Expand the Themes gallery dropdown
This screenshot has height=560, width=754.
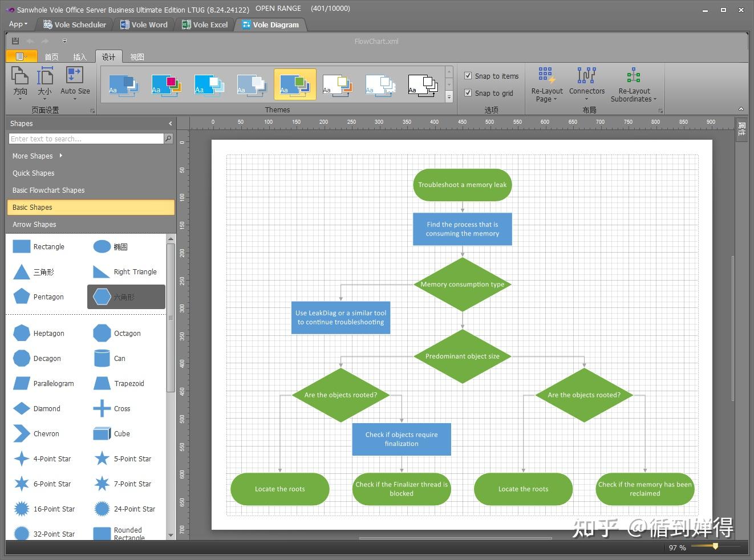(449, 98)
